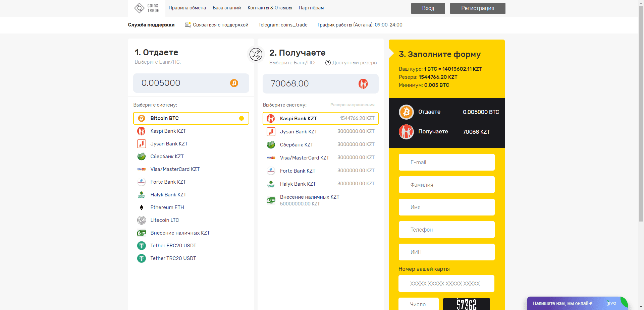Click the E-mail input field
This screenshot has width=644, height=310.
coord(446,162)
